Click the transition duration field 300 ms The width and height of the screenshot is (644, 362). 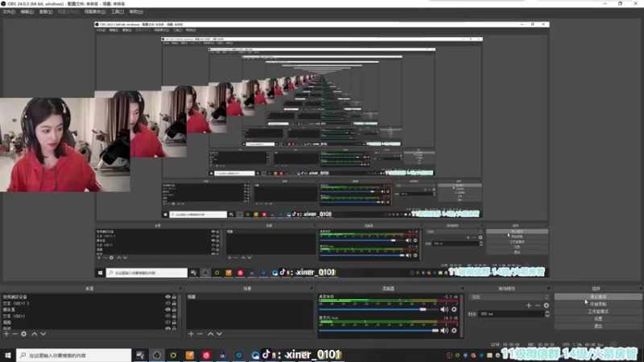[511, 314]
